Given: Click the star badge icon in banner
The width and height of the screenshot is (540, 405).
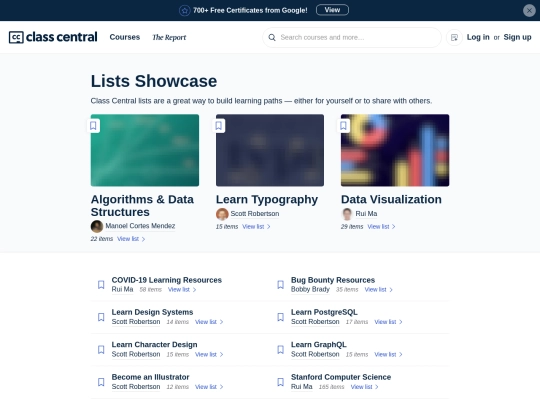Looking at the screenshot, I should [x=185, y=11].
